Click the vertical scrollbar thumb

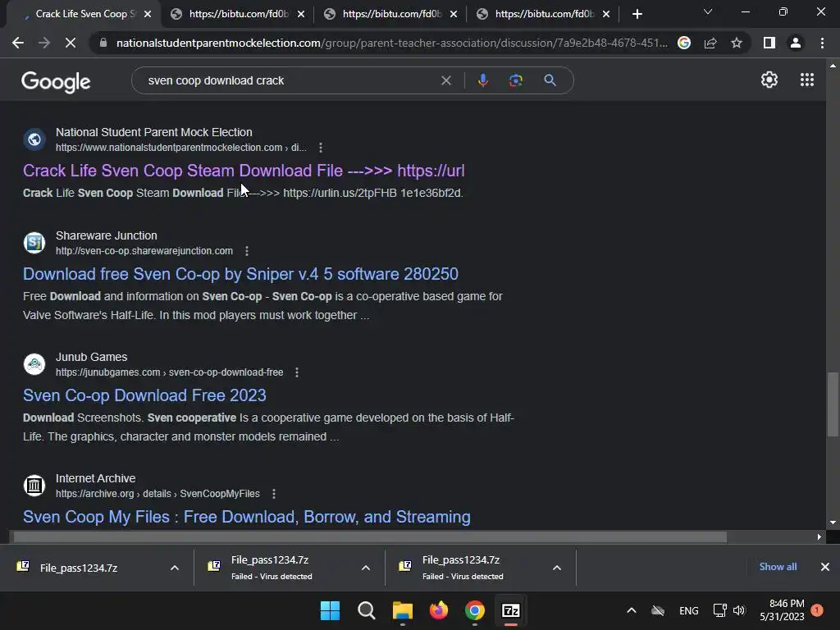pyautogui.click(x=833, y=404)
